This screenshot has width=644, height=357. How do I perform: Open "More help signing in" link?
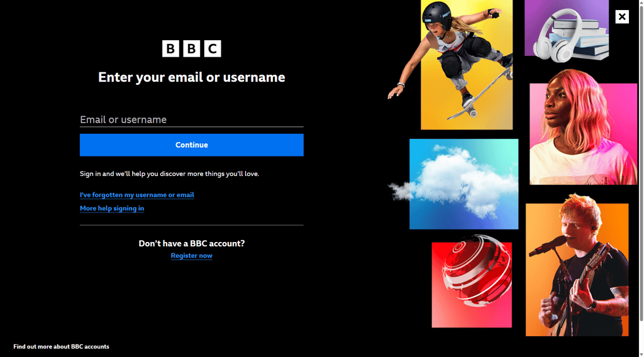click(112, 209)
